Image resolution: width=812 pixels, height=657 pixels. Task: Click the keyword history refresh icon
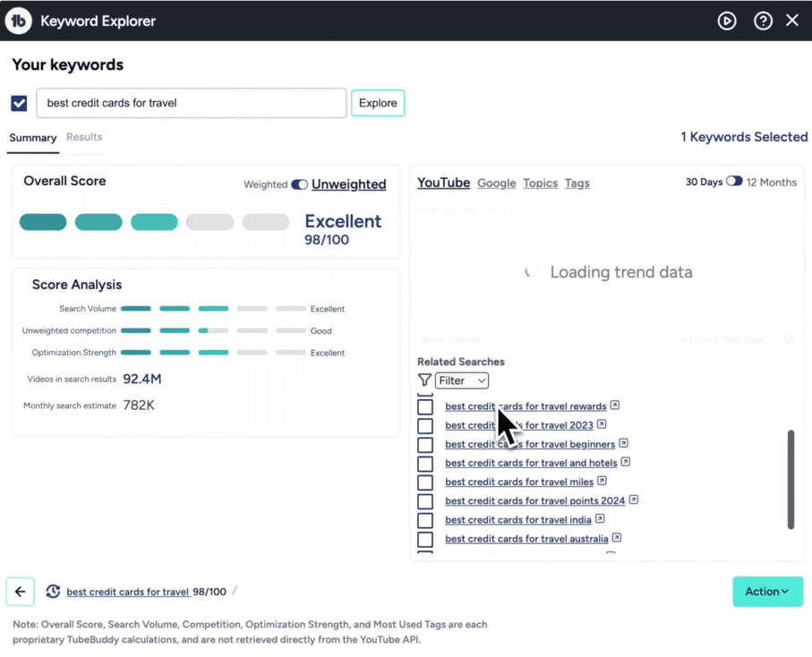(53, 592)
